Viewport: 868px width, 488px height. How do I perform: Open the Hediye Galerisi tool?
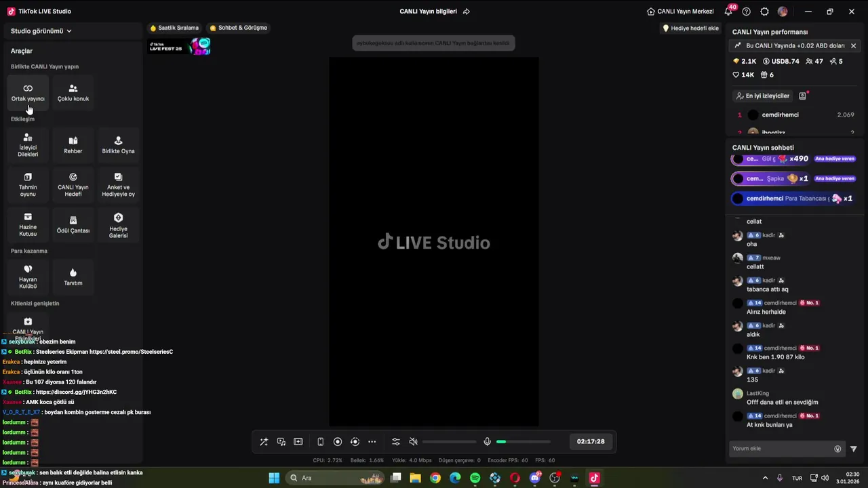(x=118, y=224)
